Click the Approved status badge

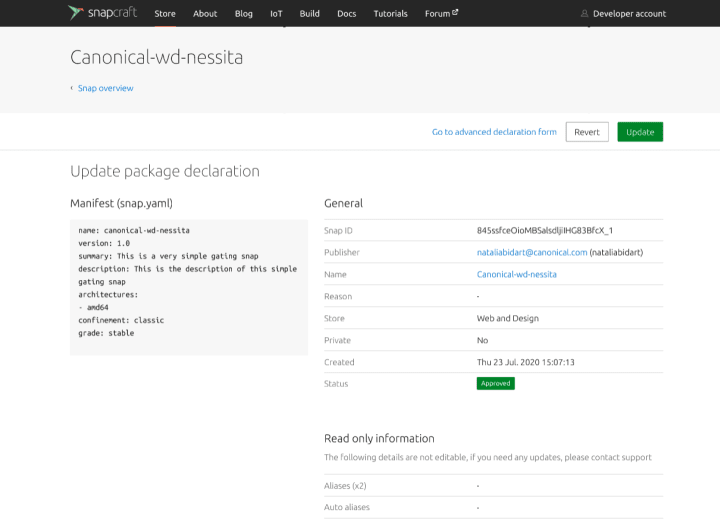(x=495, y=383)
